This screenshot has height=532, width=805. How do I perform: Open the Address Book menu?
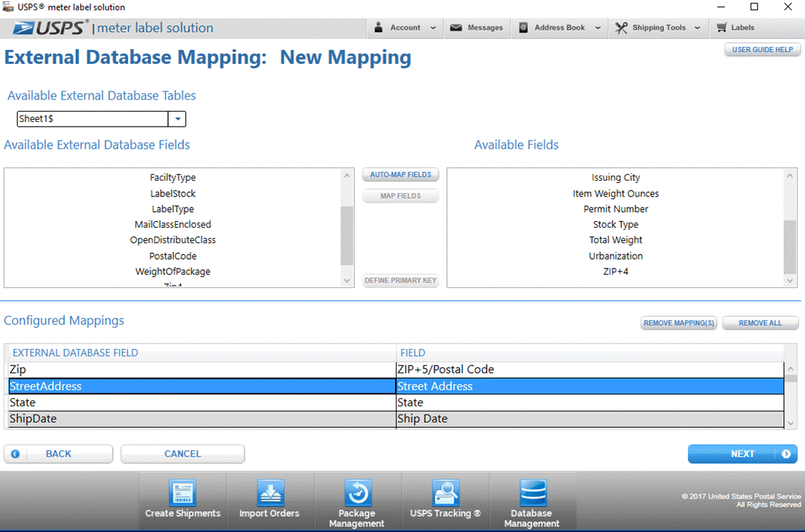click(x=559, y=28)
